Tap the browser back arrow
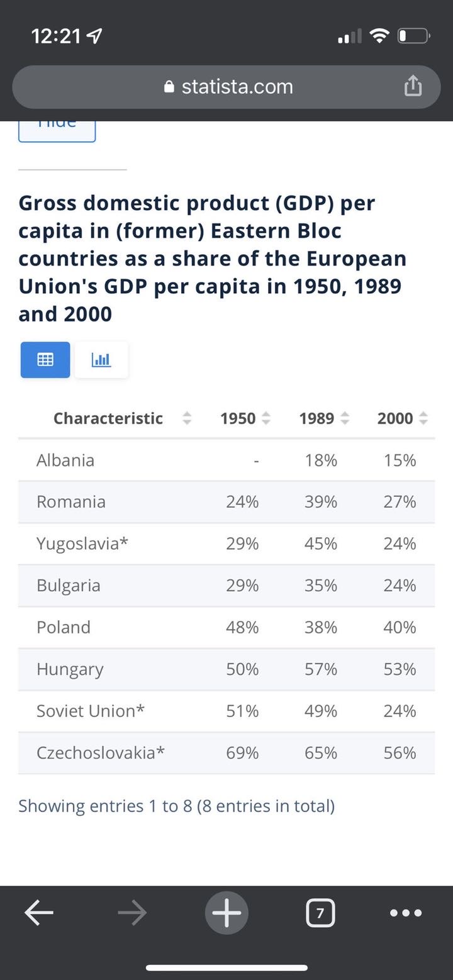The width and height of the screenshot is (453, 980). [x=38, y=913]
